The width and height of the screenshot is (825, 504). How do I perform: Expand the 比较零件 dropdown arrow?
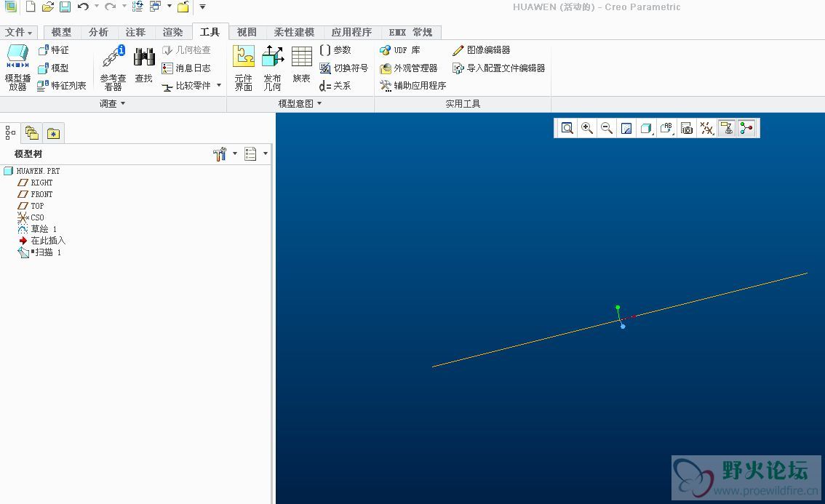(x=219, y=85)
